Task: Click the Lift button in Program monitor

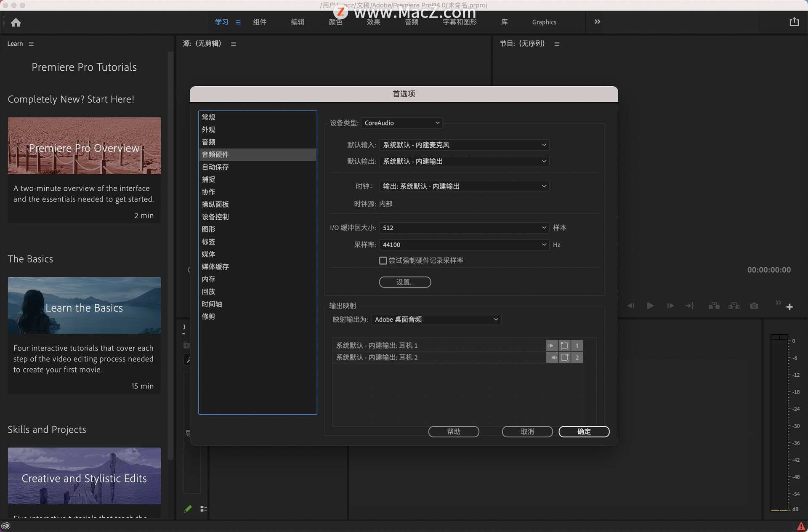Action: pyautogui.click(x=714, y=306)
